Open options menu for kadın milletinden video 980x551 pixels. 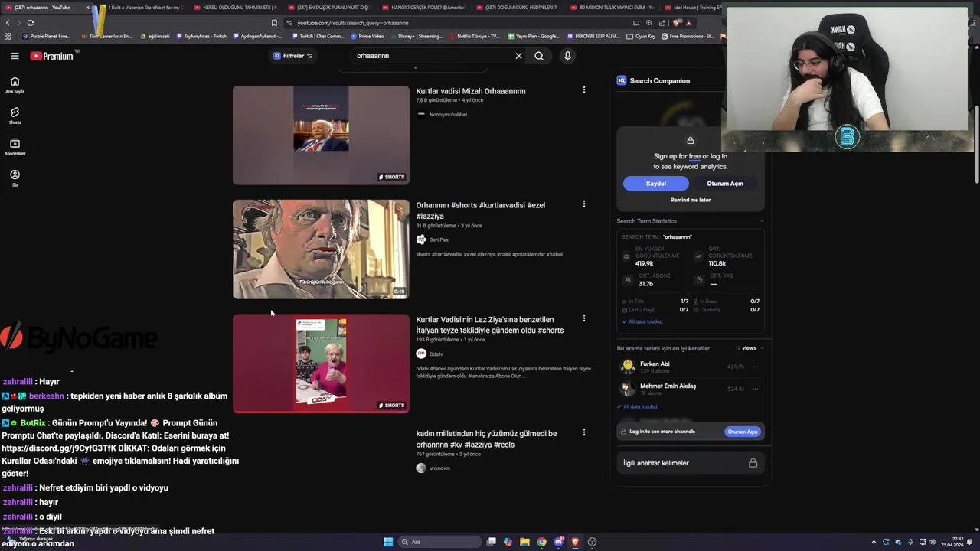(x=584, y=432)
